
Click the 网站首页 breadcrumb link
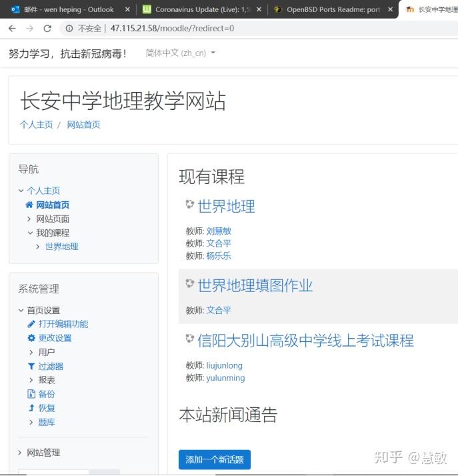[x=83, y=125]
